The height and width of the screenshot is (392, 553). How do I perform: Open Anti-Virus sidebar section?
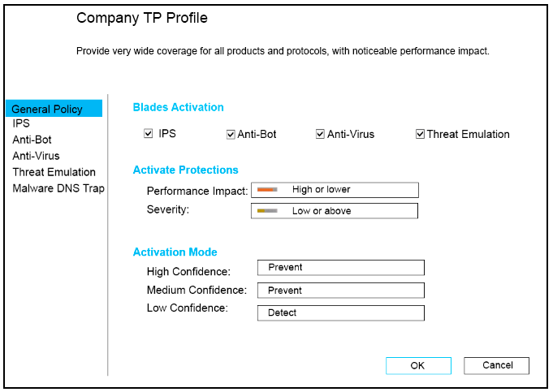point(36,156)
